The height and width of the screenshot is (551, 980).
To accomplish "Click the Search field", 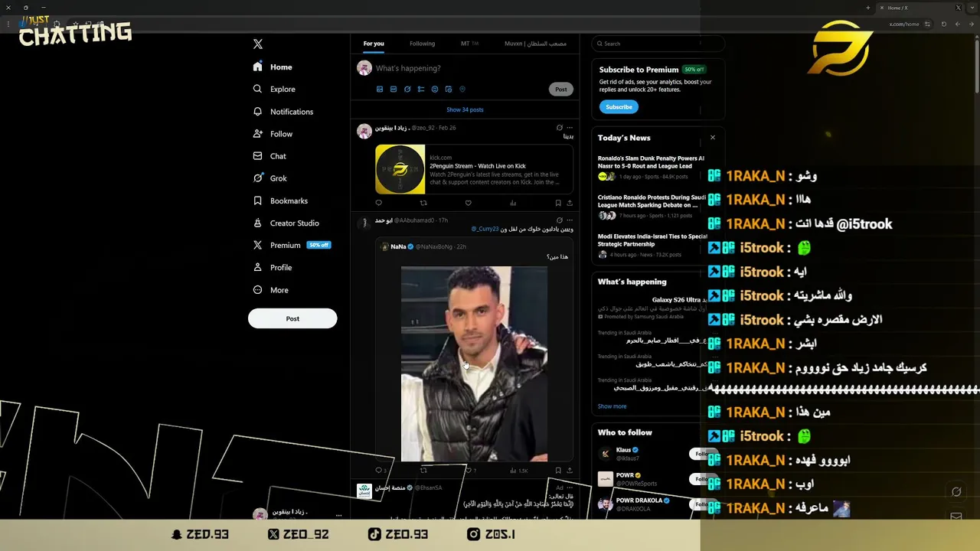I will pos(658,44).
